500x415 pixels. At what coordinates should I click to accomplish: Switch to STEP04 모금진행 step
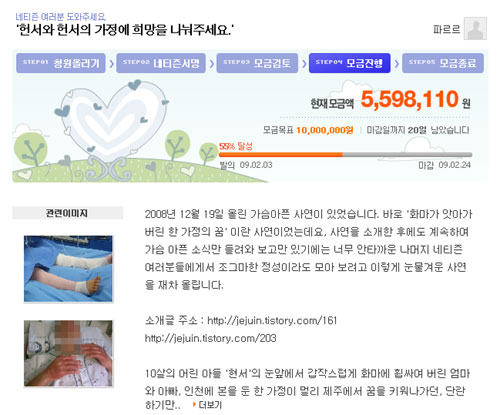349,63
